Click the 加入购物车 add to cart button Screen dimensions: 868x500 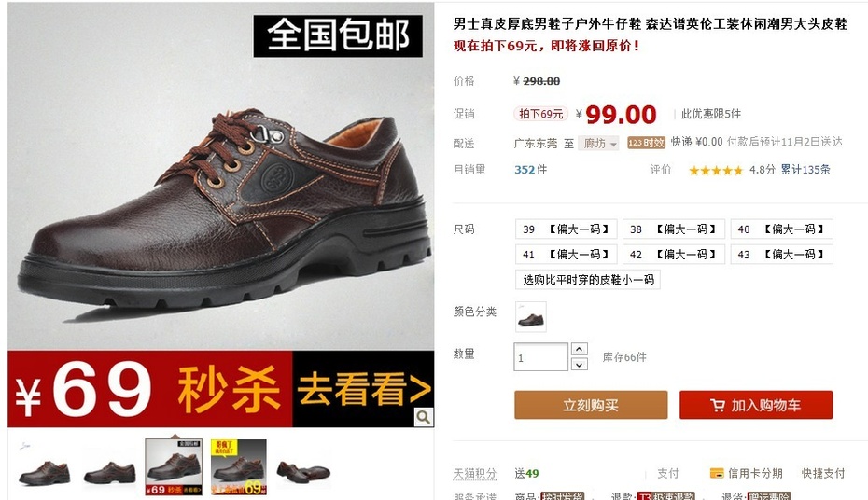(756, 405)
